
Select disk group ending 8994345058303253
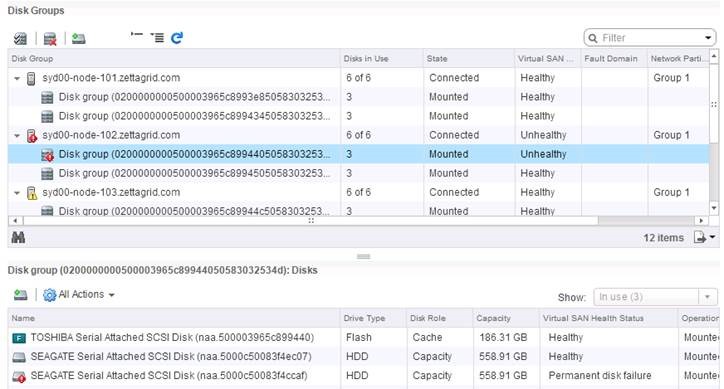click(x=194, y=116)
